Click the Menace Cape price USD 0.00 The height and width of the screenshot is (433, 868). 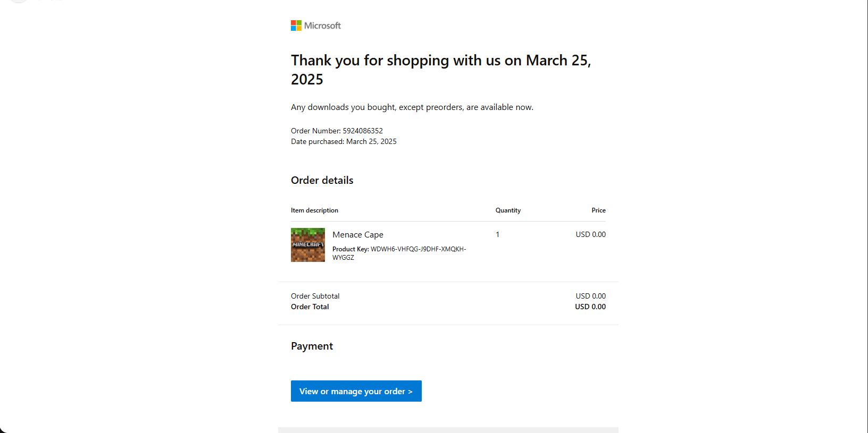[x=590, y=234]
